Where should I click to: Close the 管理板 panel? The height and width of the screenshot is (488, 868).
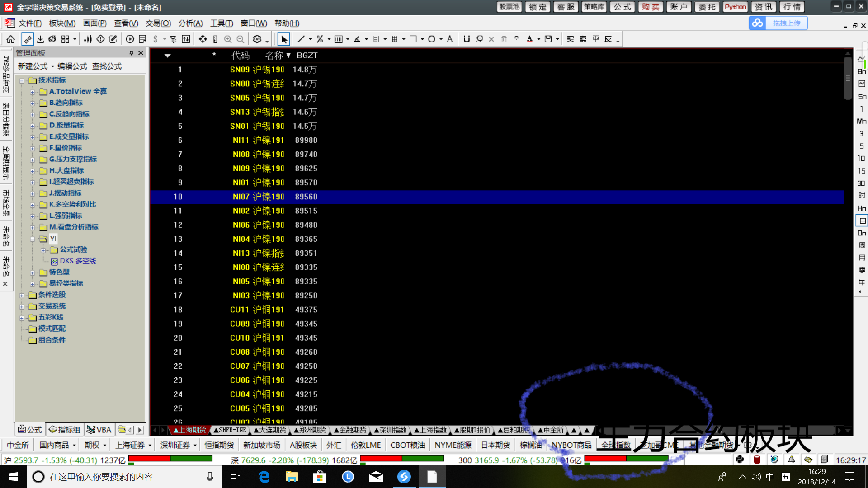click(141, 53)
